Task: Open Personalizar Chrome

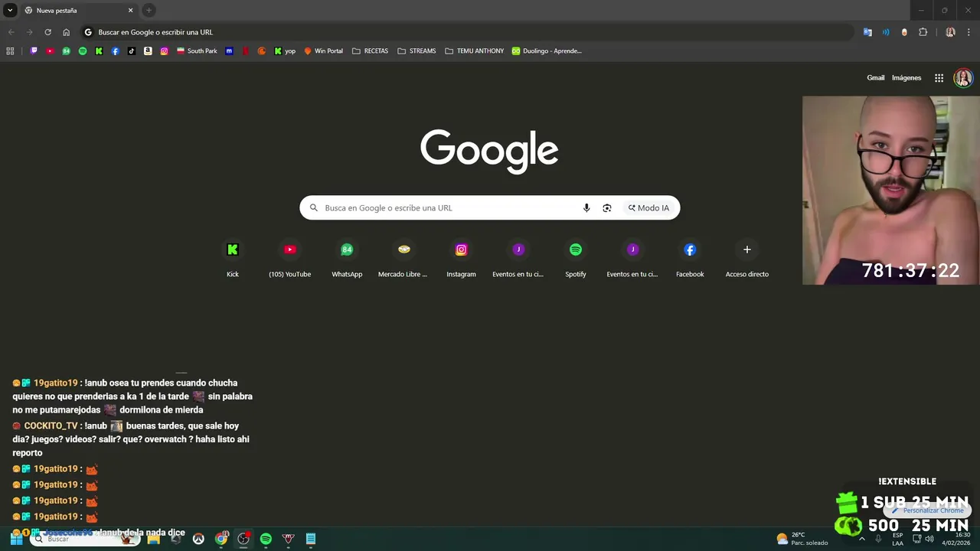Action: click(x=927, y=510)
